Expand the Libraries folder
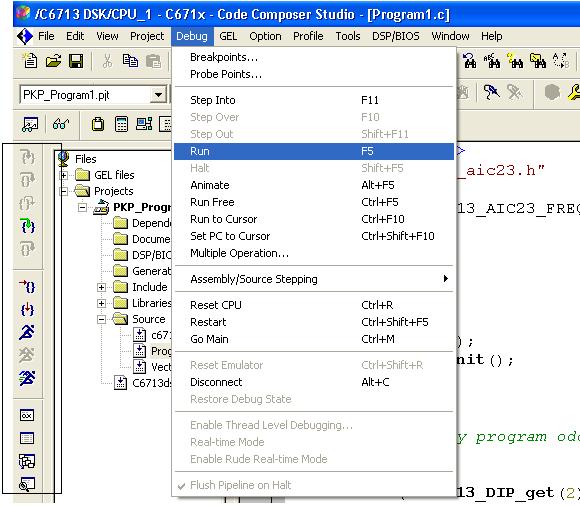Image resolution: width=580 pixels, height=506 pixels. click(x=101, y=303)
